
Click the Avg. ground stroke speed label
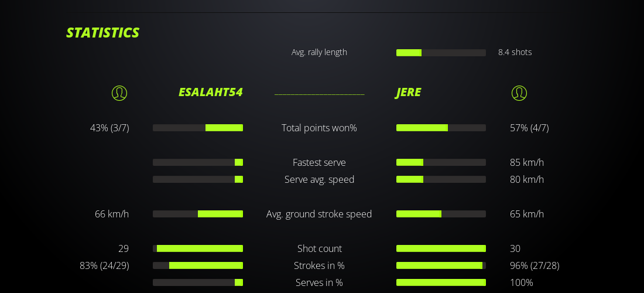coord(319,214)
